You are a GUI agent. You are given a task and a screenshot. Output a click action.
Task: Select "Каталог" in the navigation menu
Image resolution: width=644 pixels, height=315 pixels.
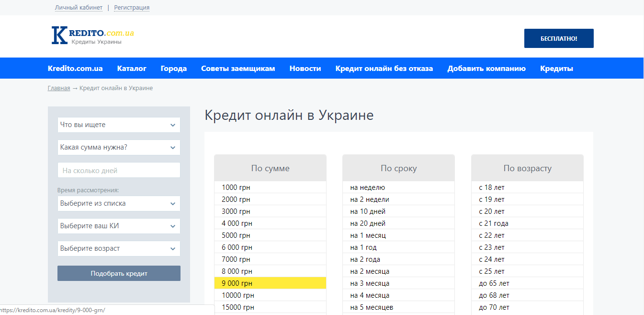(x=132, y=68)
